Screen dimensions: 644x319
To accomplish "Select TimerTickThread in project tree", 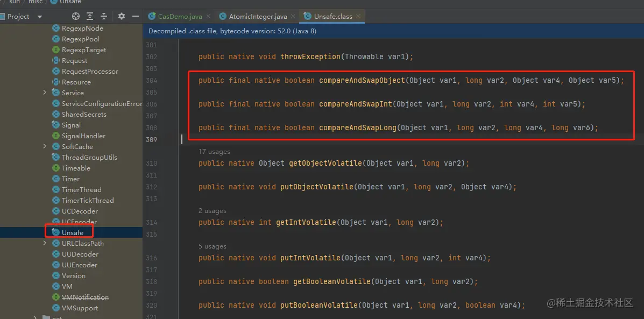I will [x=88, y=200].
